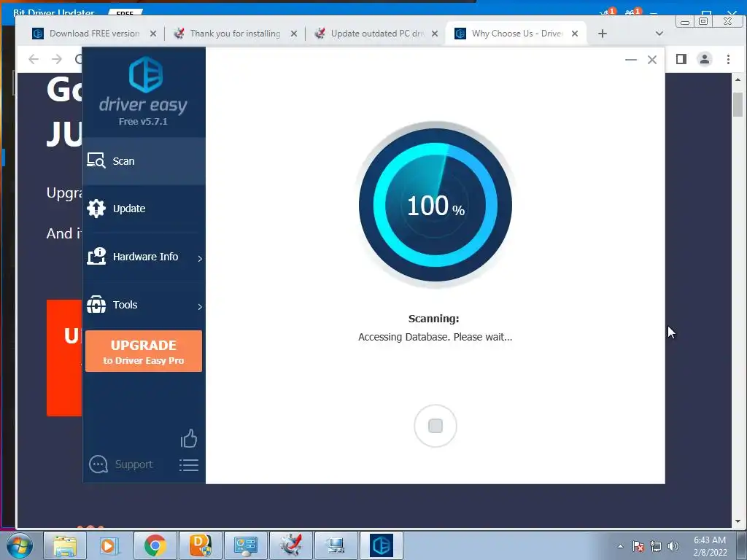Open the Chrome profile icon
Image resolution: width=747 pixels, height=560 pixels.
point(705,59)
